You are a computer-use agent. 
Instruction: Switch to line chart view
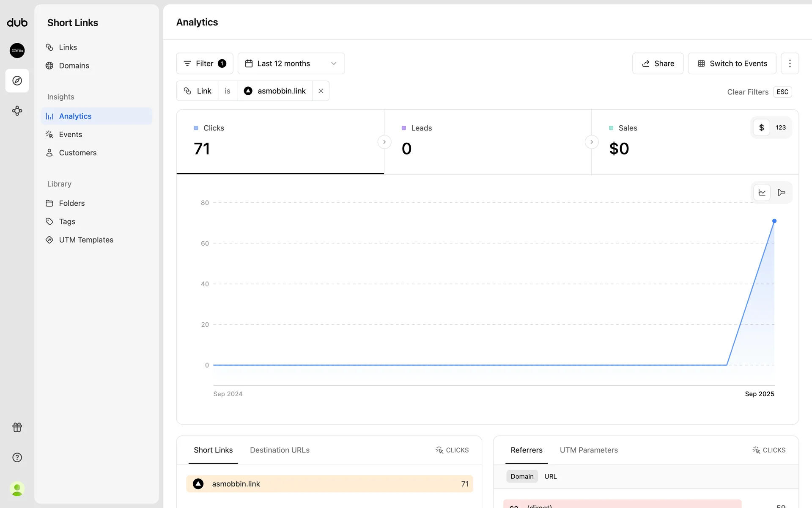pyautogui.click(x=762, y=193)
